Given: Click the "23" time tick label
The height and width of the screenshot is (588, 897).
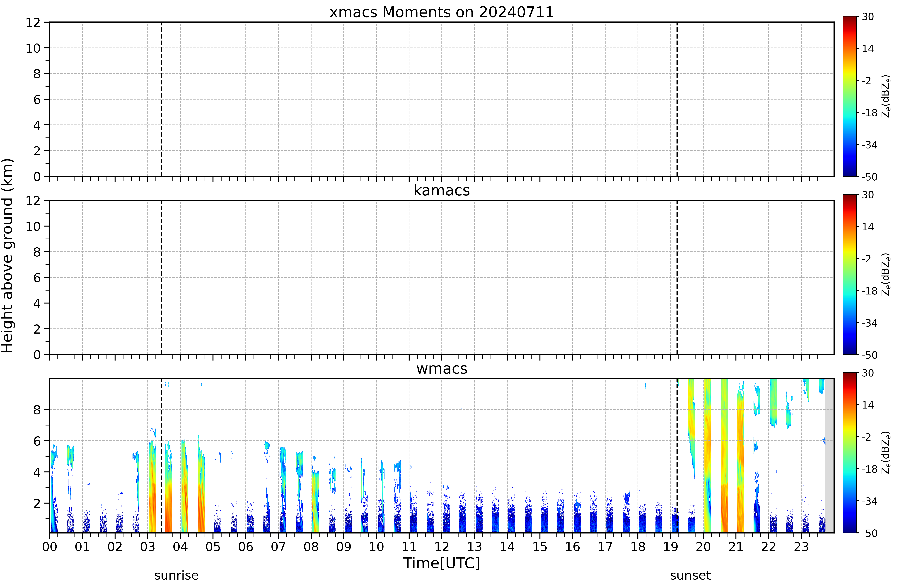Looking at the screenshot, I should coord(801,547).
